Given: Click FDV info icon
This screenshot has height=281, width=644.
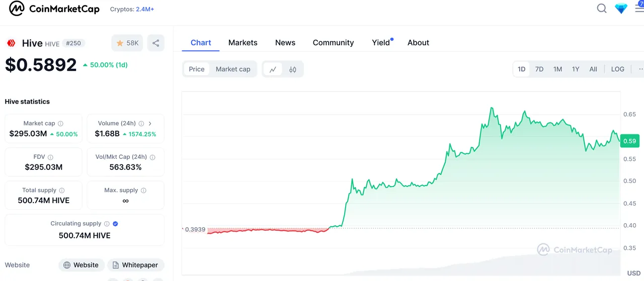Looking at the screenshot, I should 50,157.
